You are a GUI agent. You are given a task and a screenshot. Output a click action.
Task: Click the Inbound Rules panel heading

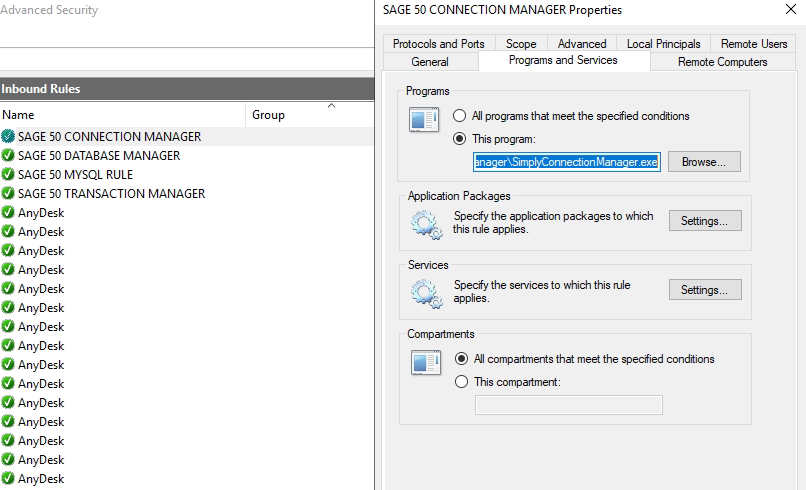pos(187,88)
